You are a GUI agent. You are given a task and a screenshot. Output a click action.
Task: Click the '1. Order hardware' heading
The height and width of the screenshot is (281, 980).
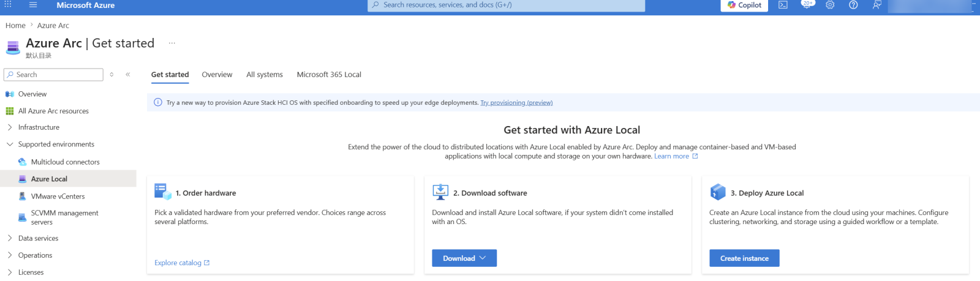click(206, 193)
